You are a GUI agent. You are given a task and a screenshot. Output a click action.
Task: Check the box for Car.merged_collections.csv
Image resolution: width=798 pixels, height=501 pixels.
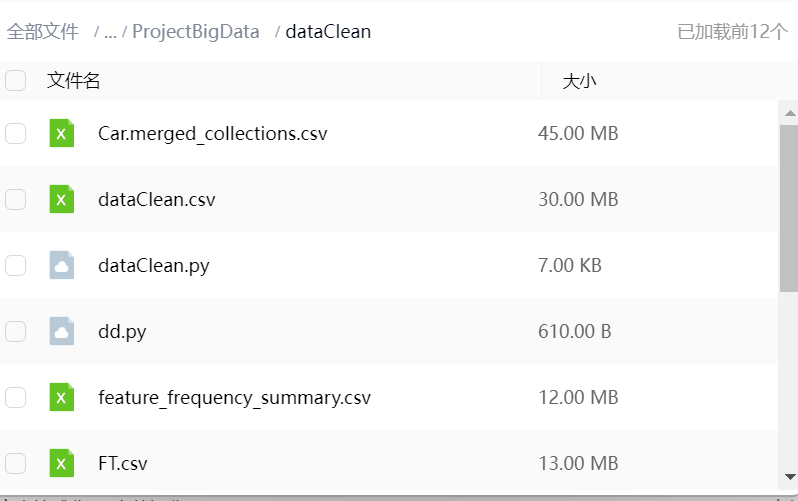[x=15, y=133]
